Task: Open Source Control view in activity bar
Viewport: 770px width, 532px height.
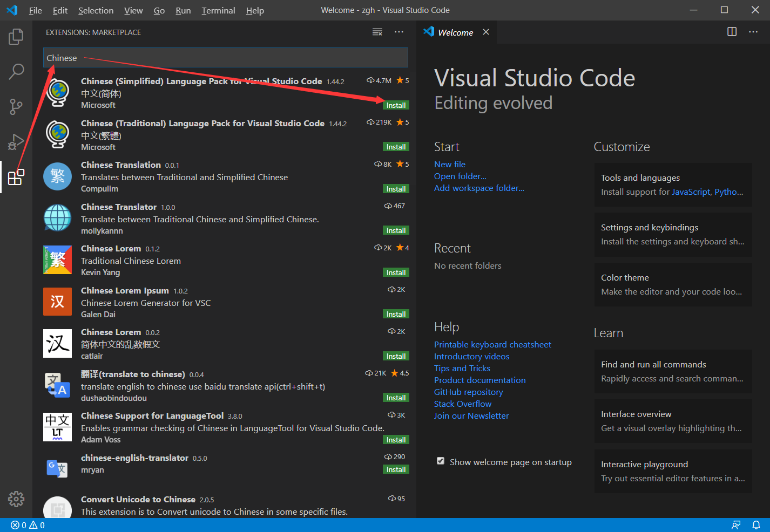Action: [16, 106]
